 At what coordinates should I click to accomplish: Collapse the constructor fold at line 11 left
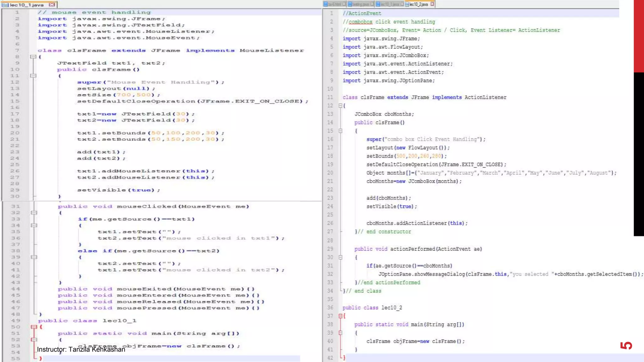click(x=33, y=76)
